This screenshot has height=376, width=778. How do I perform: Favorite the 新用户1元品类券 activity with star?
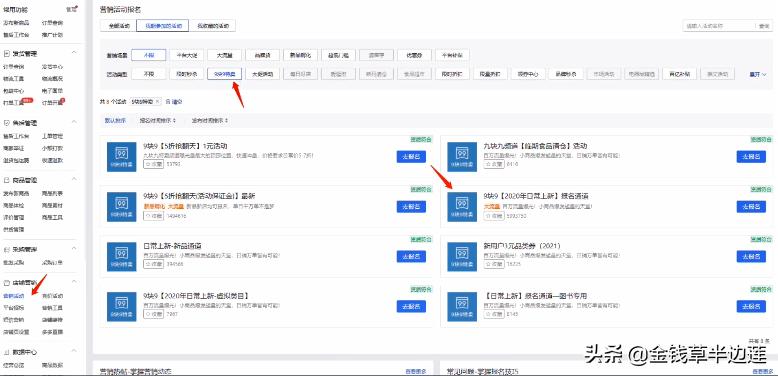coord(494,264)
